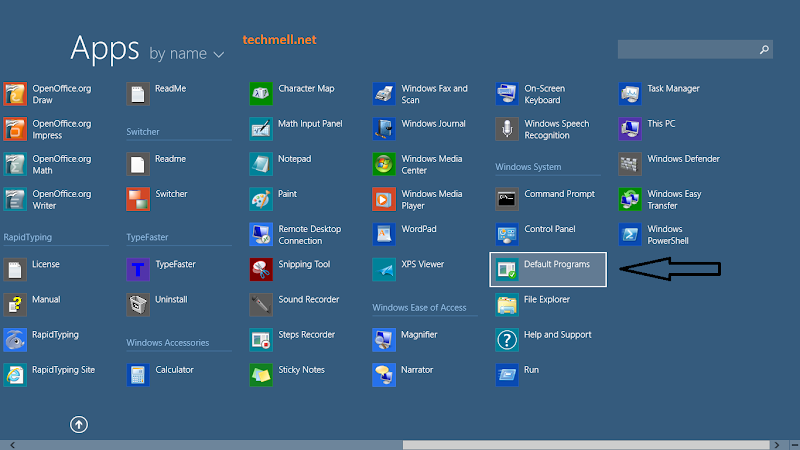This screenshot has height=450, width=800.
Task: Open Task Manager icon
Action: click(x=630, y=94)
